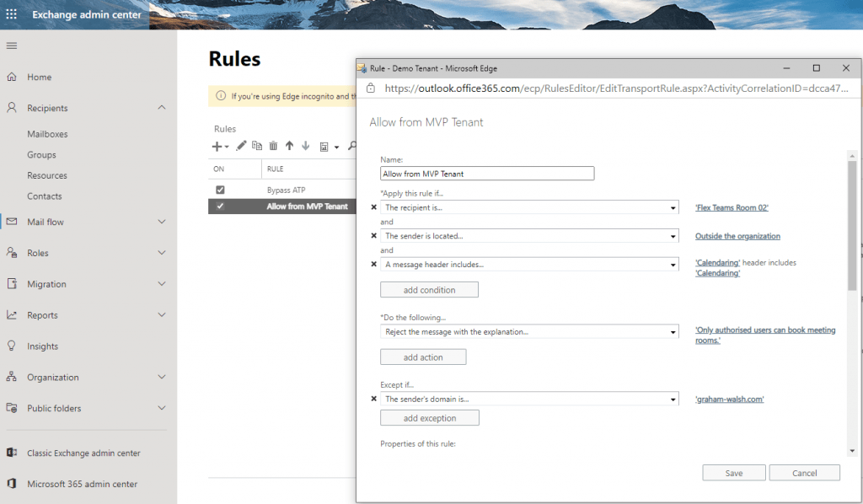Expand the Organization section

pyautogui.click(x=162, y=377)
